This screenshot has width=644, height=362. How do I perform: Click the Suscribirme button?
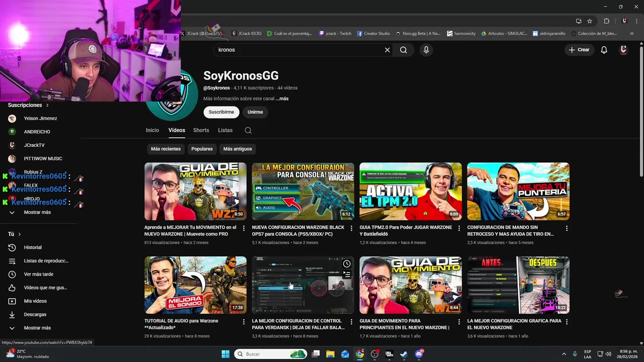click(x=221, y=112)
